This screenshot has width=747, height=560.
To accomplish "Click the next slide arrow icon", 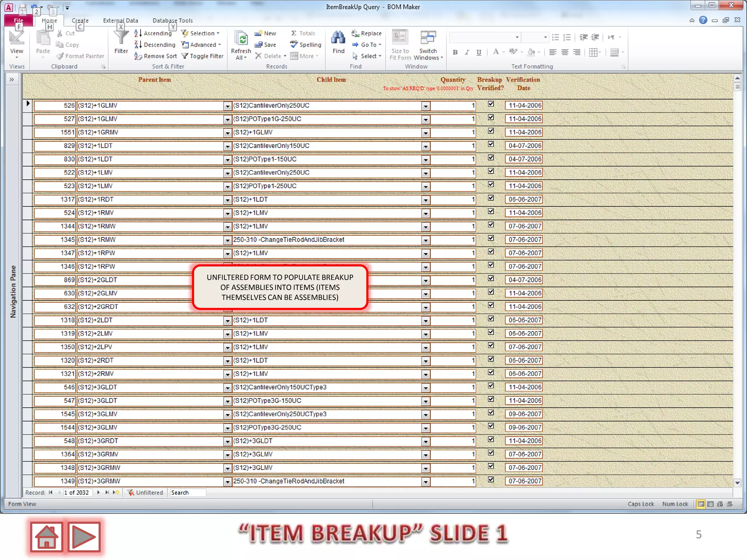I will pyautogui.click(x=84, y=537).
